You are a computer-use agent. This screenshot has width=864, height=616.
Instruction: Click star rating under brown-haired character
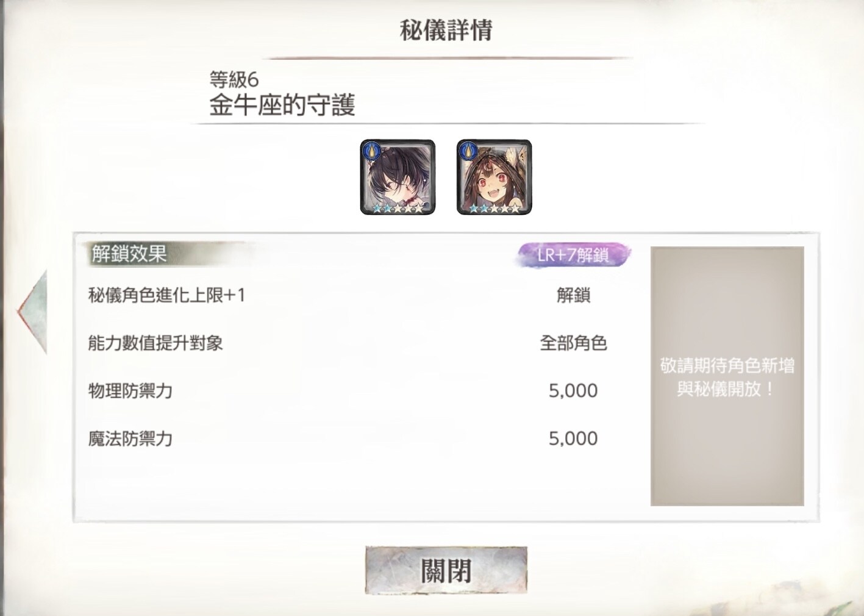[x=494, y=208]
